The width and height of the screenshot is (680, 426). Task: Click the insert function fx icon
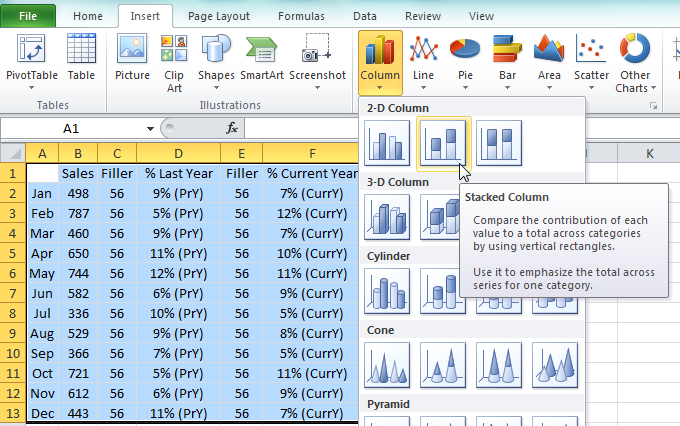tap(232, 128)
